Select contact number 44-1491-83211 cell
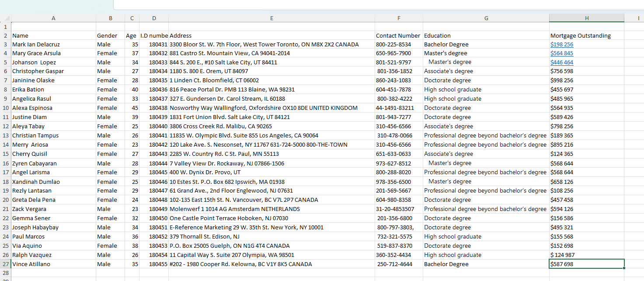This screenshot has width=644, height=281. pyautogui.click(x=399, y=108)
